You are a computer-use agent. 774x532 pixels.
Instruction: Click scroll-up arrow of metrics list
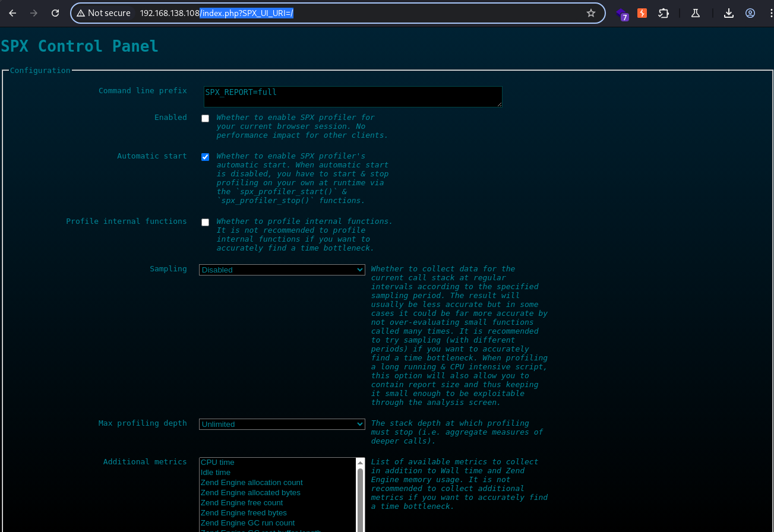pyautogui.click(x=360, y=462)
